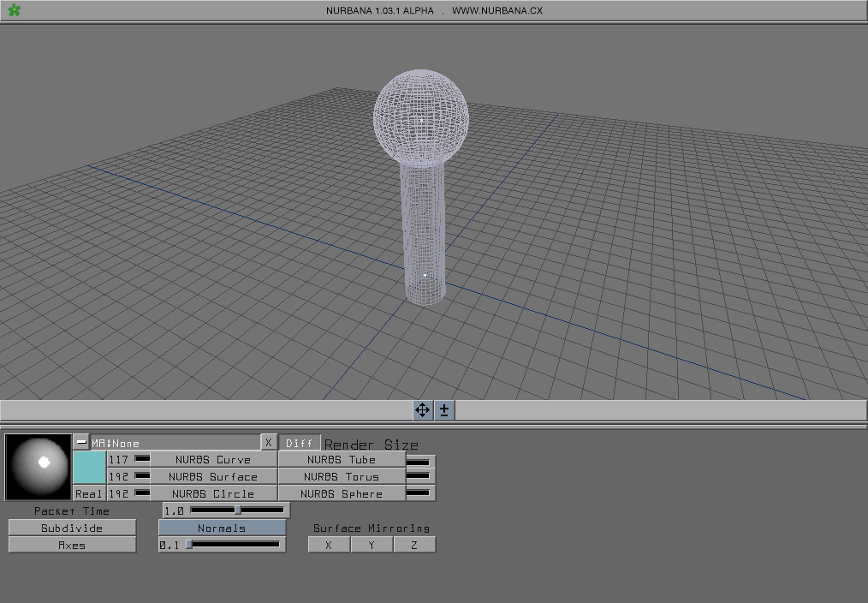Click the Diff button
The width and height of the screenshot is (868, 603).
pyautogui.click(x=299, y=443)
